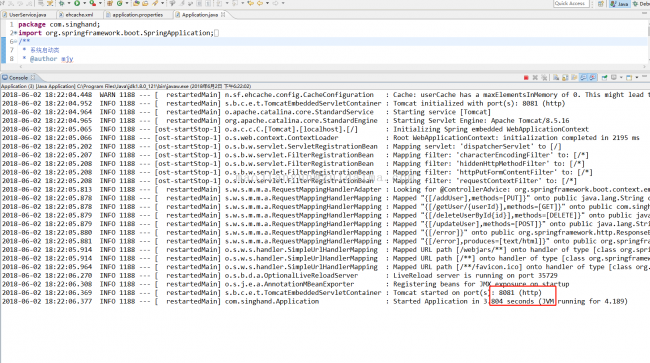This screenshot has width=650, height=363.
Task: Close the Console view
Action: point(33,77)
